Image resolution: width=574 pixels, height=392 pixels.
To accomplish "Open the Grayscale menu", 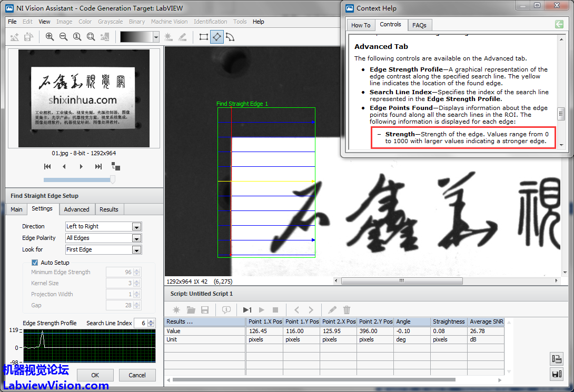I will pos(110,22).
